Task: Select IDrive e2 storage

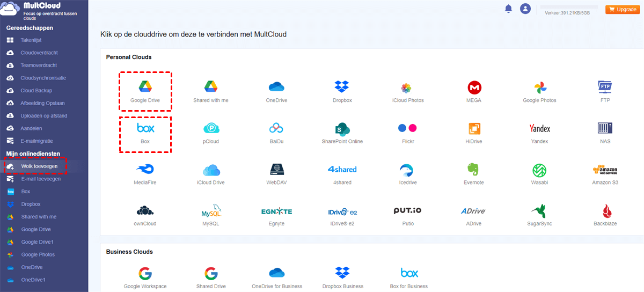Action: coord(342,215)
